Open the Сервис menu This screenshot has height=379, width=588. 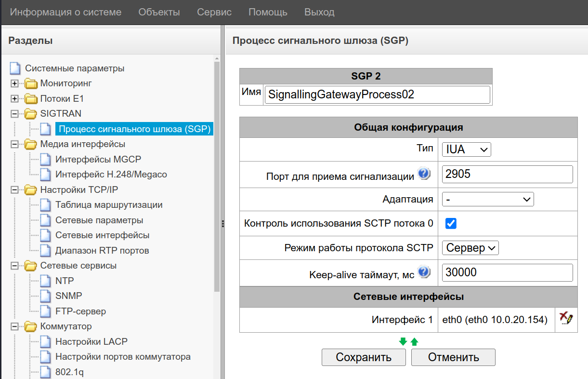[214, 12]
